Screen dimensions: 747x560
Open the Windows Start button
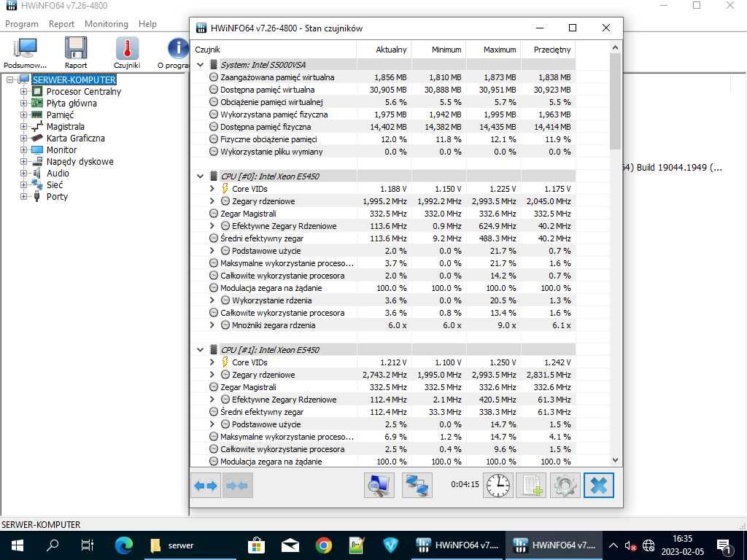(x=18, y=545)
